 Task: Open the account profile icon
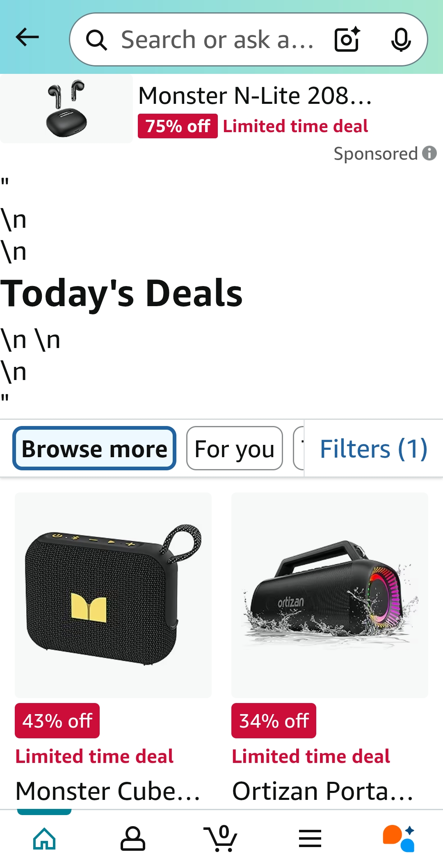(x=133, y=839)
